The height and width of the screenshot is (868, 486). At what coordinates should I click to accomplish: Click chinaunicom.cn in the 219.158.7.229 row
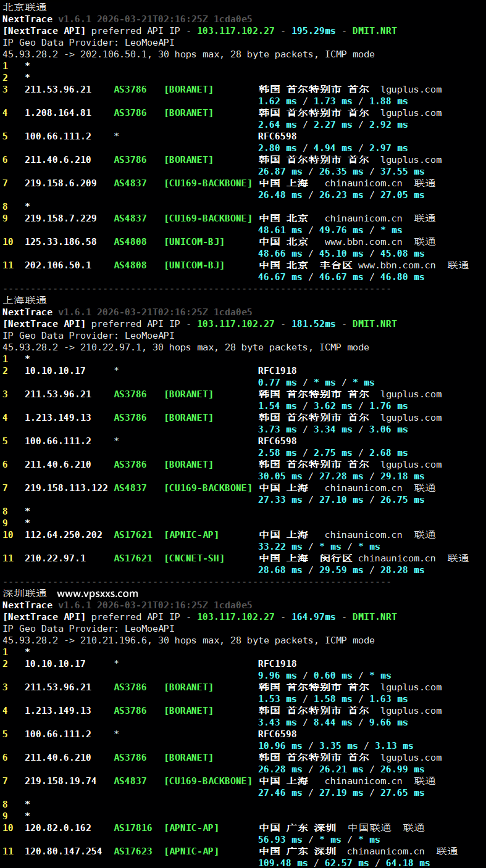[x=364, y=218]
